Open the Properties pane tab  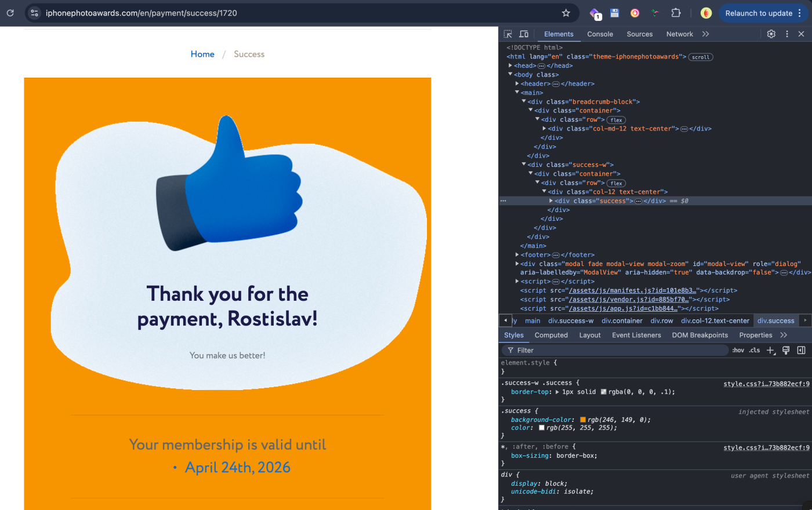(x=755, y=335)
